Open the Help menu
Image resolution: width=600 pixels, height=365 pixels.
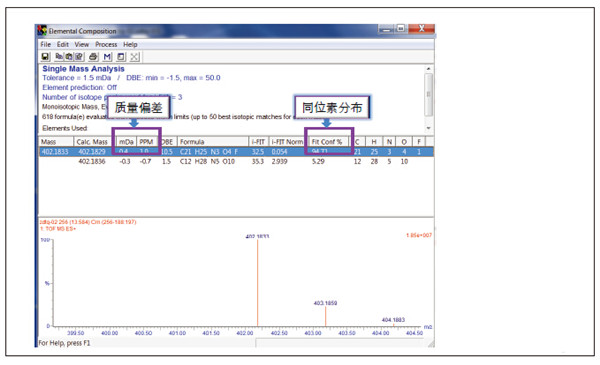pyautogui.click(x=130, y=44)
